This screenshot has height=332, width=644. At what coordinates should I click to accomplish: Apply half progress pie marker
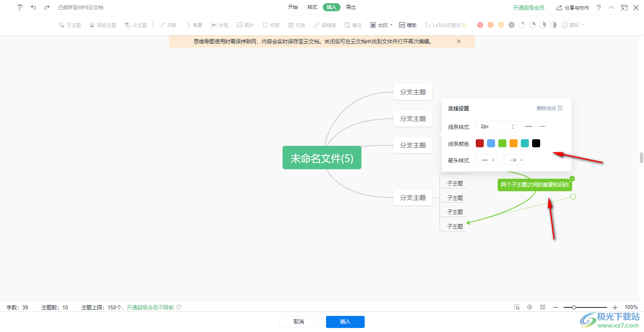[x=553, y=25]
